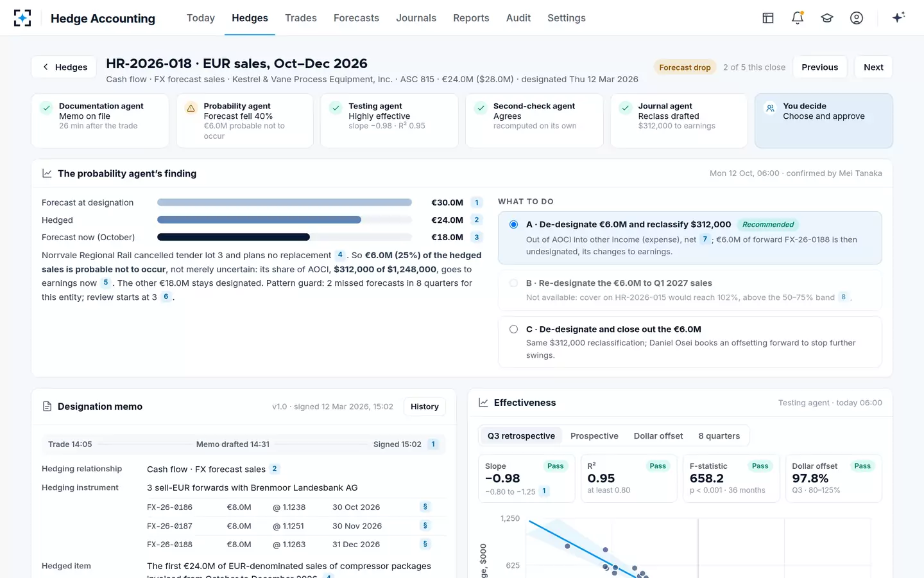Open Journals section
924x578 pixels.
tap(416, 18)
